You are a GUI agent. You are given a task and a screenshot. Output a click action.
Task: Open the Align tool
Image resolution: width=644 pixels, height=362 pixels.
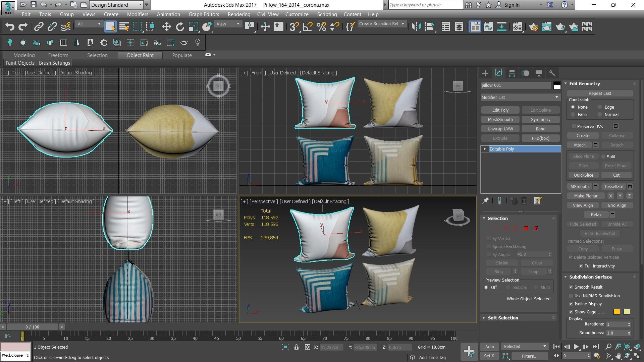point(430,27)
